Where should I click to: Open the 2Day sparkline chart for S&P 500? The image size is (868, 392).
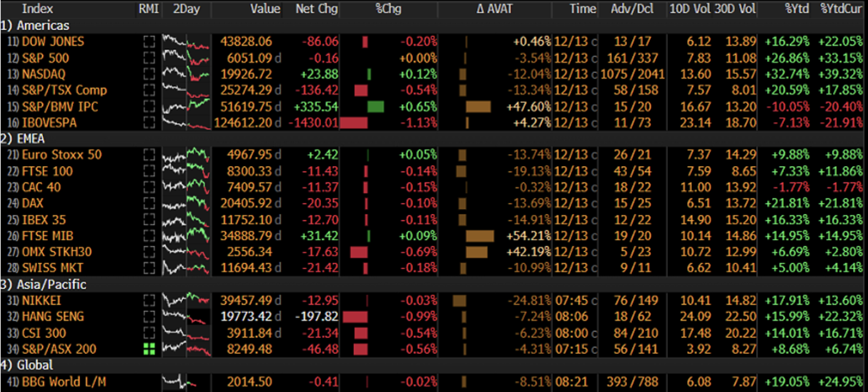186,58
